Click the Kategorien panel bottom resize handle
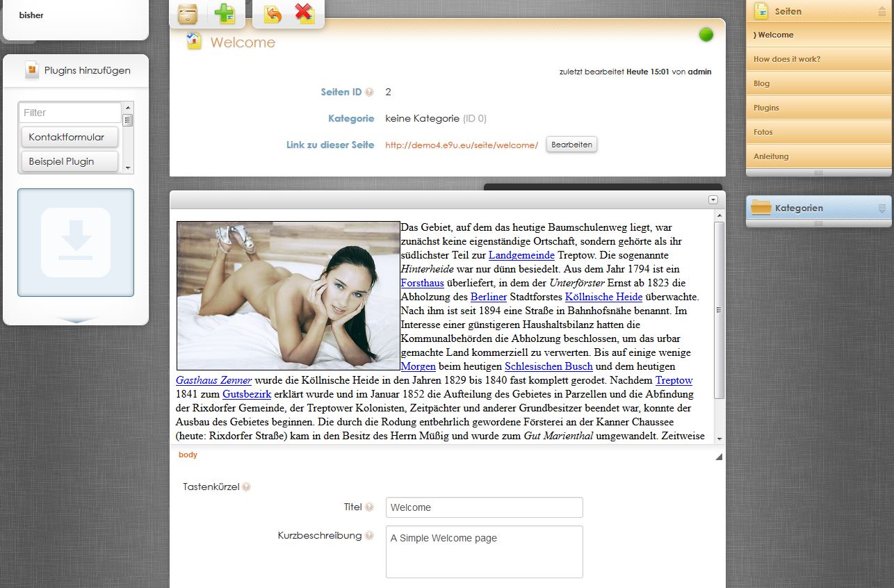The height and width of the screenshot is (588, 894). tap(818, 224)
